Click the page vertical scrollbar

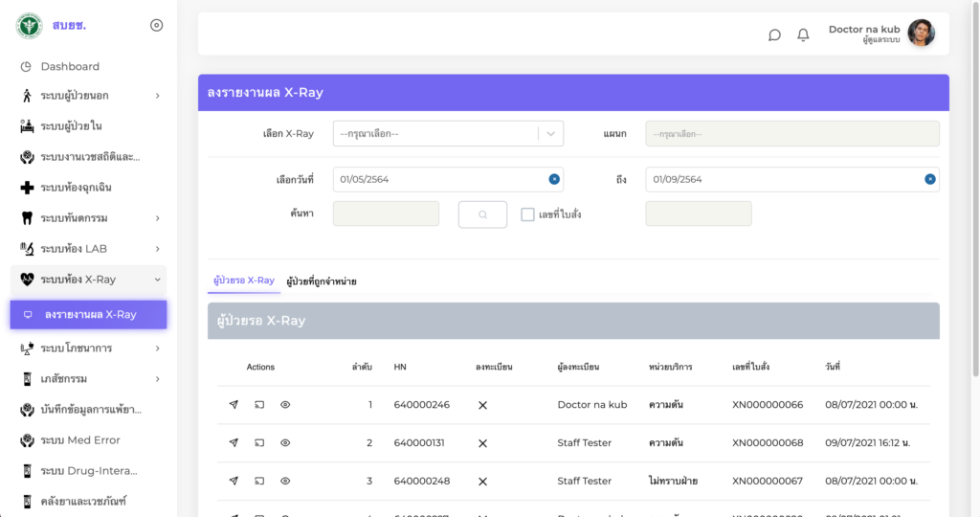pyautogui.click(x=974, y=191)
